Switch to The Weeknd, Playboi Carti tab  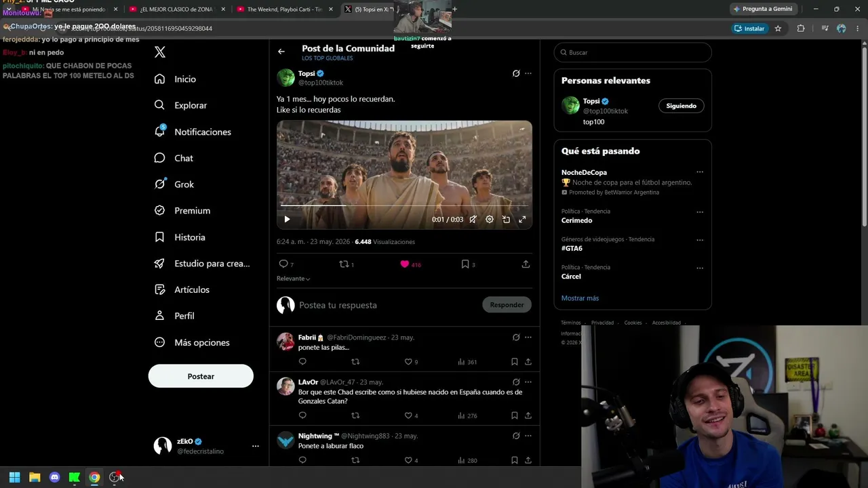click(x=285, y=9)
